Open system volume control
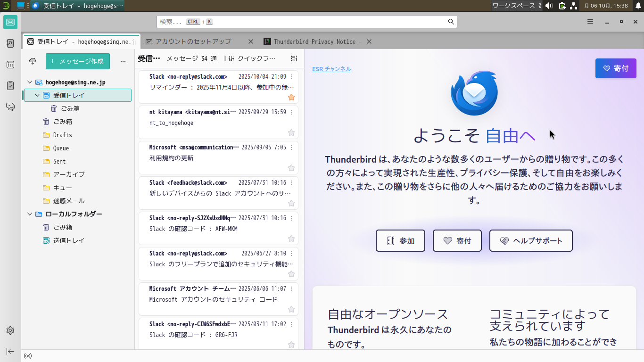 [549, 6]
